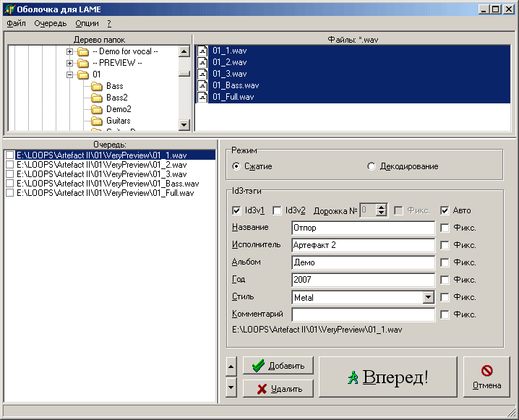The image size is (519, 420).
Task: Select 01_Bass.wav in the files list
Action: tap(236, 86)
